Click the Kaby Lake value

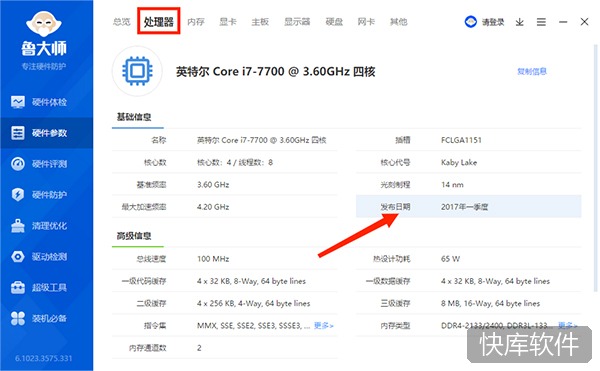click(459, 163)
